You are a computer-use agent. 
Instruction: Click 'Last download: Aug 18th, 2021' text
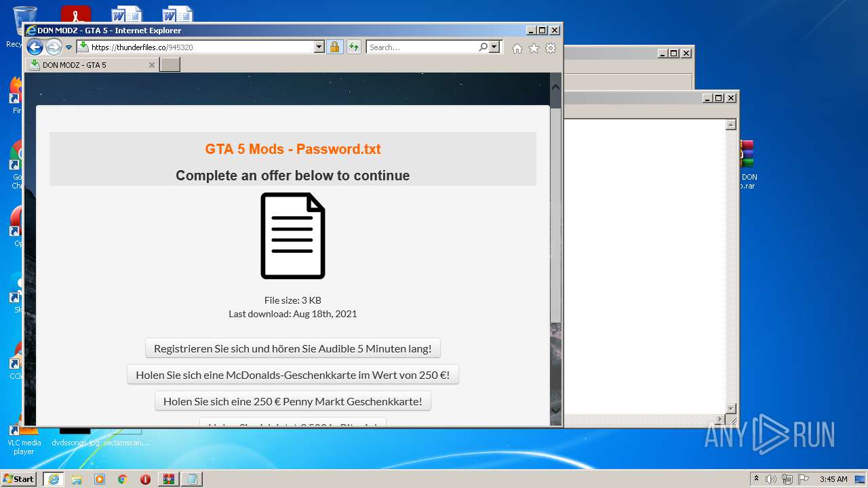point(293,314)
